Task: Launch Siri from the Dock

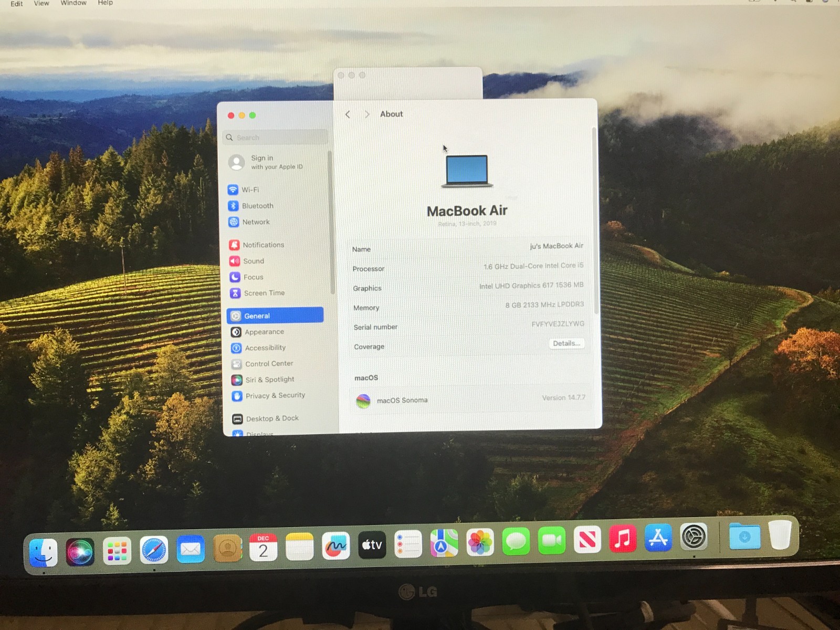Action: click(80, 552)
